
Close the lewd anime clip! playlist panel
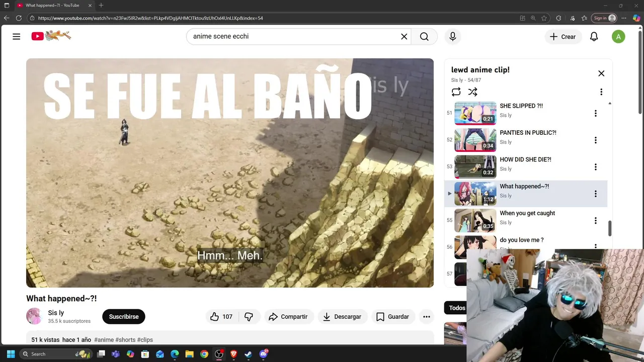tap(601, 73)
